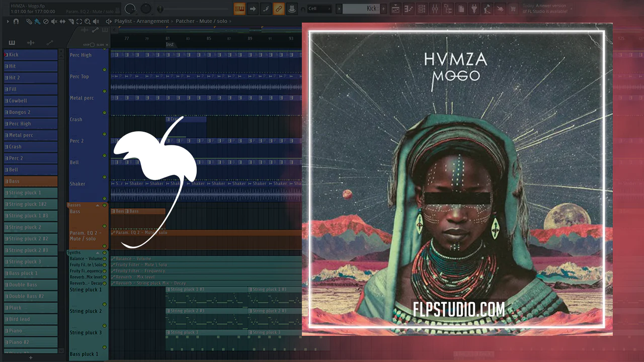Viewport: 644px width, 362px height.
Task: Select the Double Bass #2 pattern
Action: (x=31, y=296)
